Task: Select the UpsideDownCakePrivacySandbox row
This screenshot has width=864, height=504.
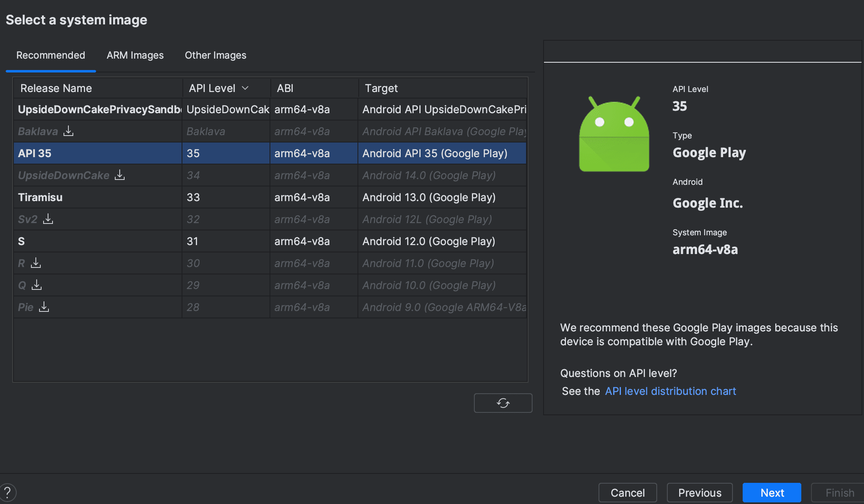Action: click(x=270, y=109)
